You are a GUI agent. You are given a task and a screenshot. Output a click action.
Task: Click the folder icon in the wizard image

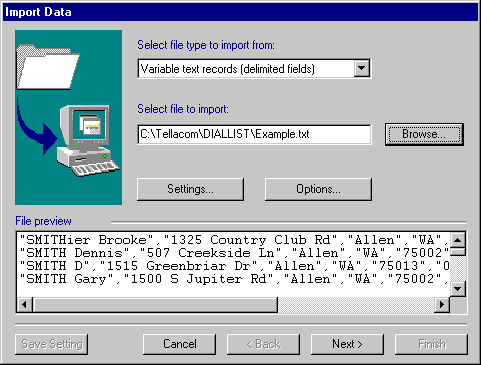click(x=48, y=67)
